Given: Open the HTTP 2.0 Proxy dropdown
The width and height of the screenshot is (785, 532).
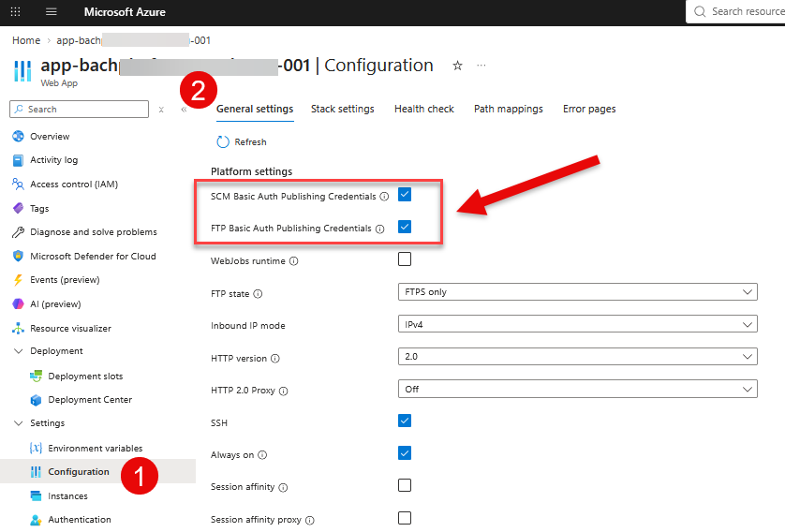Looking at the screenshot, I should point(578,390).
